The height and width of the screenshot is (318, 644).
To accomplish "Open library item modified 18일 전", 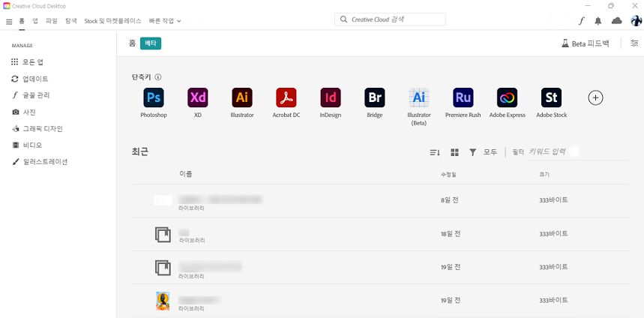I will [x=380, y=235].
